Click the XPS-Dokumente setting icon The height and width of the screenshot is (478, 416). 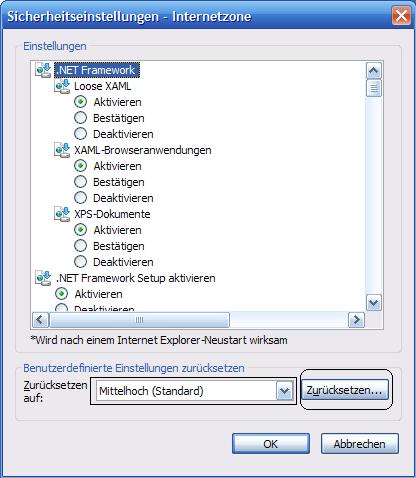click(x=62, y=214)
